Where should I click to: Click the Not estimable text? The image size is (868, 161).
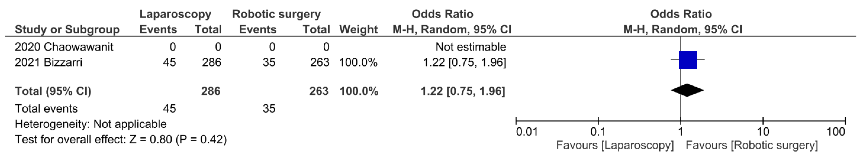[470, 47]
